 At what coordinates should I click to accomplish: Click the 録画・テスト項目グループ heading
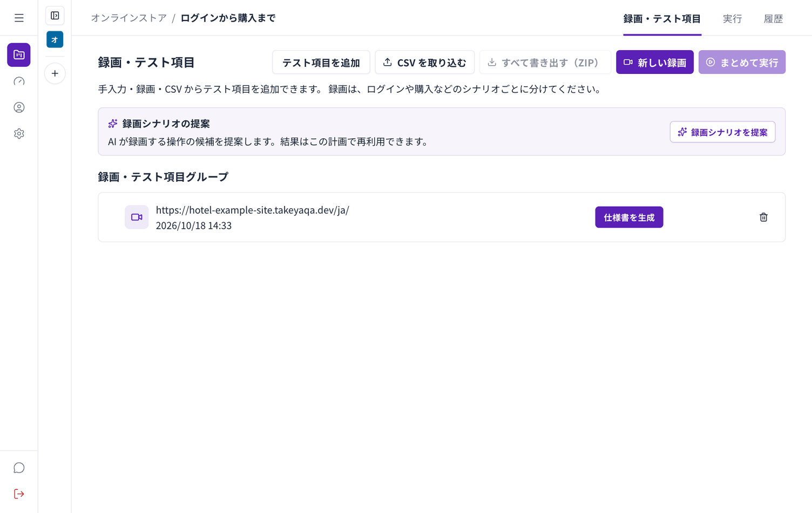[163, 177]
